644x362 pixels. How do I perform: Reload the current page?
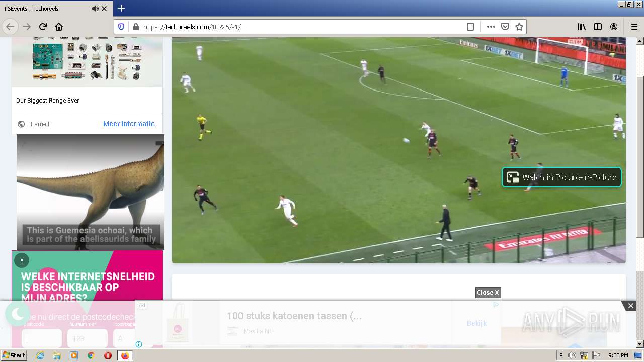coord(43,27)
